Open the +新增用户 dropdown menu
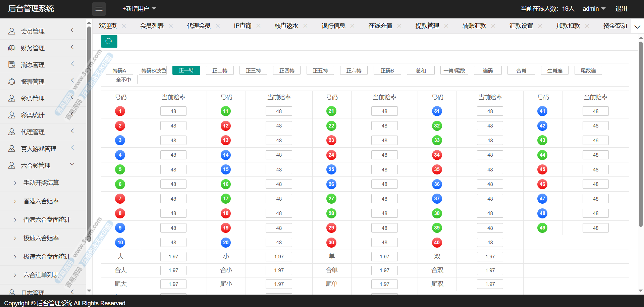The width and height of the screenshot is (644, 307). (139, 9)
